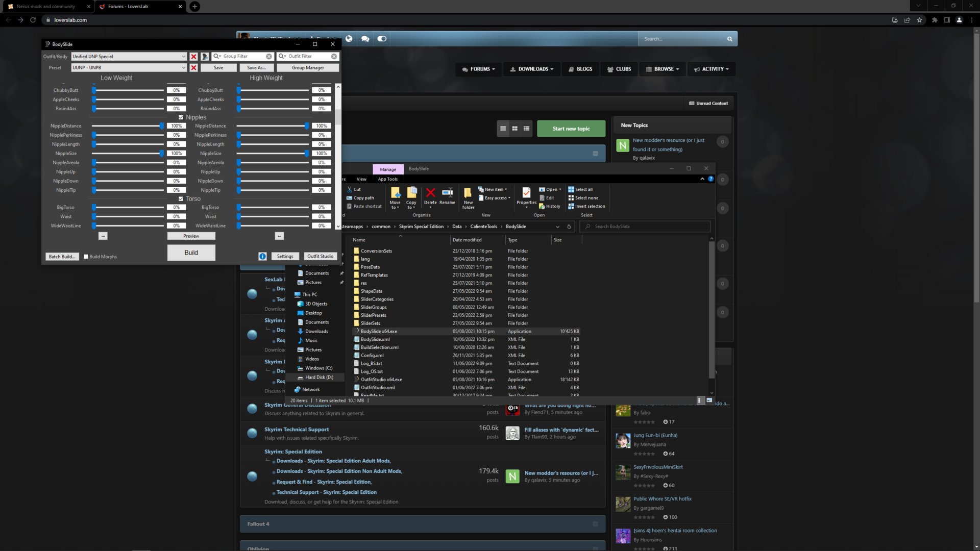The width and height of the screenshot is (980, 551).
Task: Click Invert selection in Explorer ribbon
Action: point(587,206)
